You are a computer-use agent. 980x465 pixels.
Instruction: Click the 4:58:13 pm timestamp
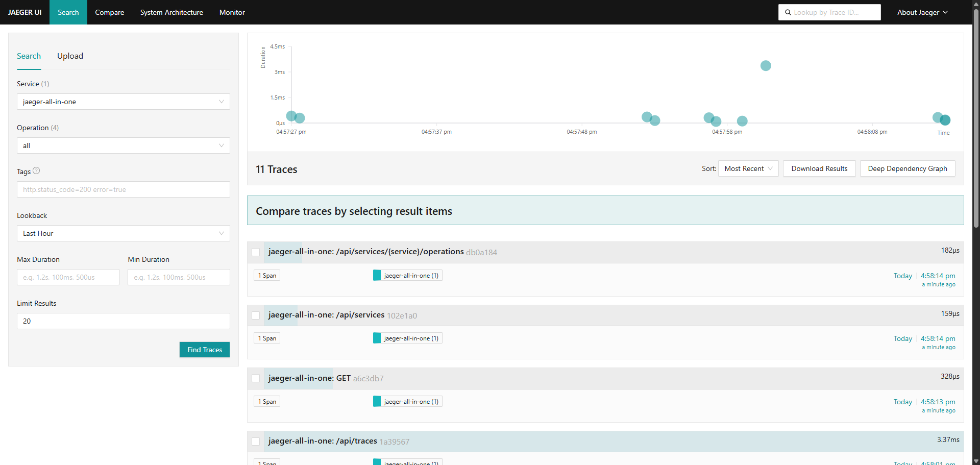click(938, 402)
